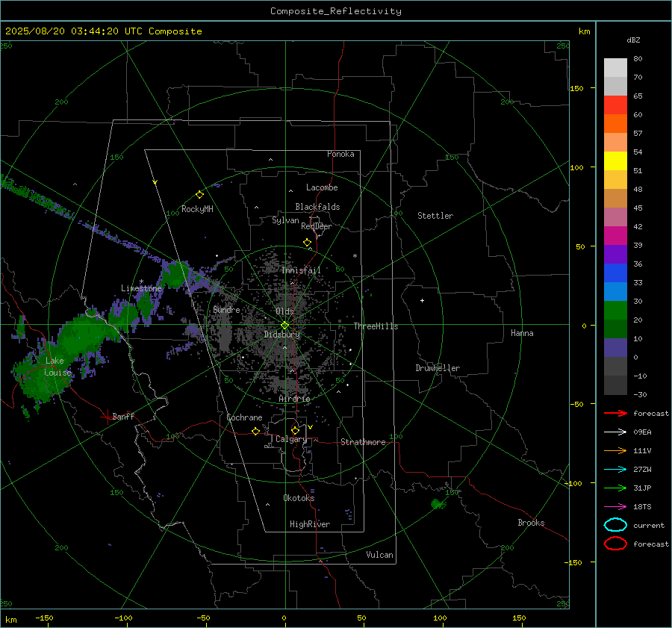Click the Sundre label
The height and width of the screenshot is (628, 672).
pyautogui.click(x=226, y=309)
